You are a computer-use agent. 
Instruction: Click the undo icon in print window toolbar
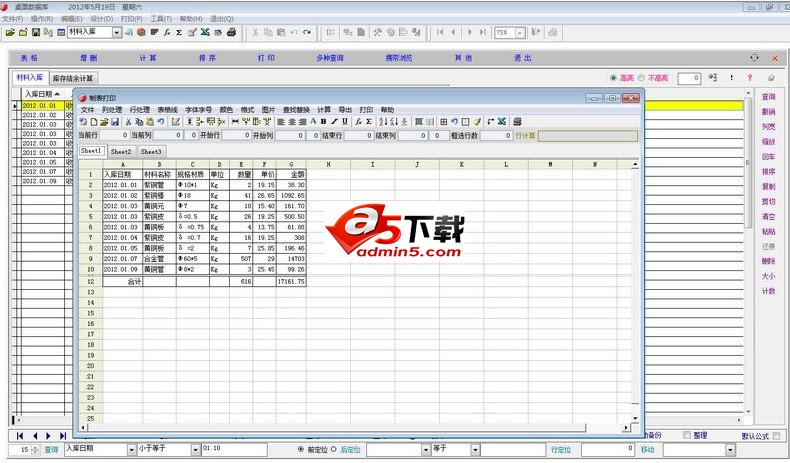(x=160, y=121)
